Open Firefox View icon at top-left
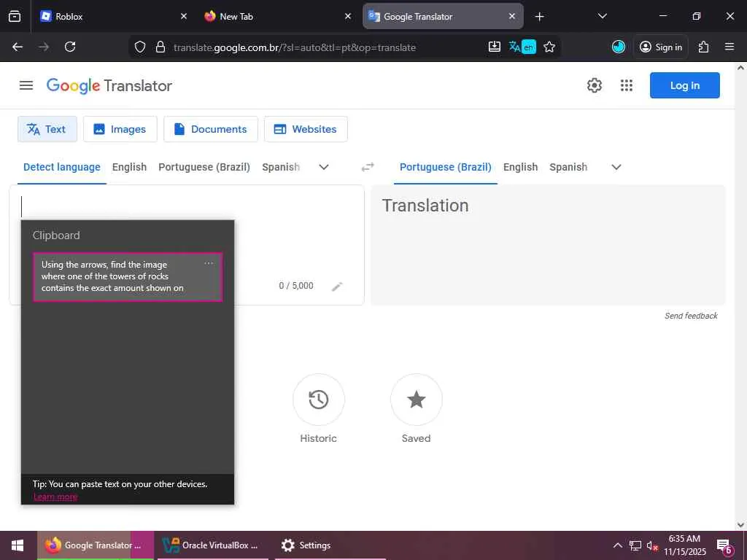Screen dimensions: 747x560 [15, 16]
